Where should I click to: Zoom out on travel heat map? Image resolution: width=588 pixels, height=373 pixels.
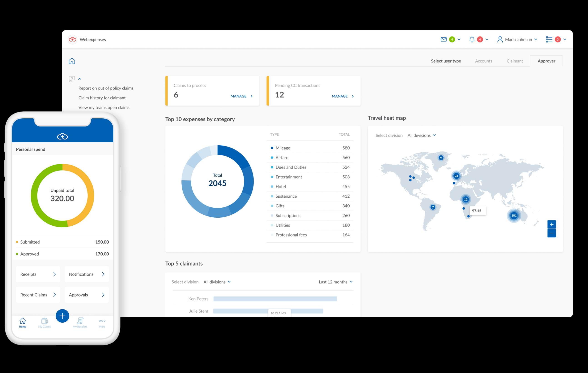click(x=551, y=233)
